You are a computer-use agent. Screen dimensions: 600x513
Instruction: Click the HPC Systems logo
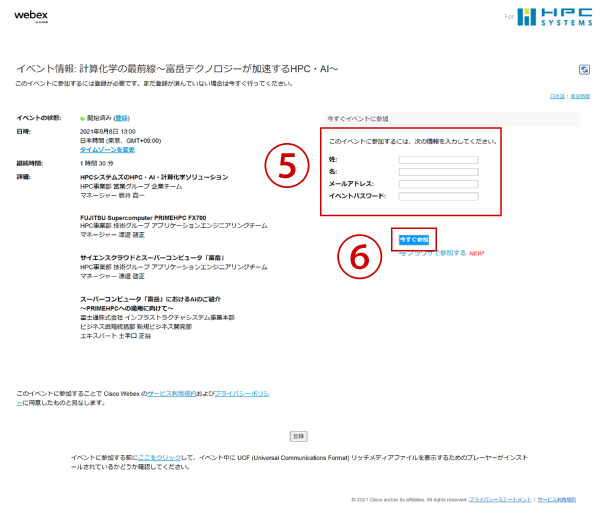point(554,17)
